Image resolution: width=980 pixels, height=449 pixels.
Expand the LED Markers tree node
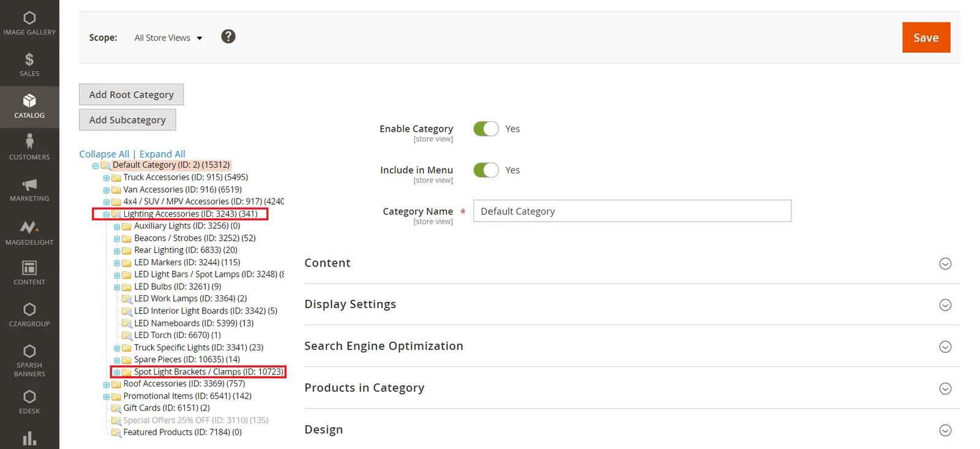coord(117,263)
